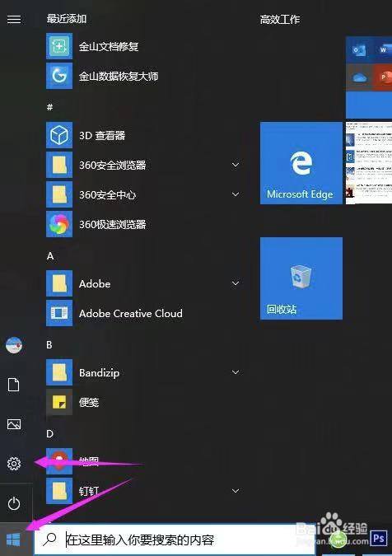Launch Adobe Creative Cloud icon
392x556 pixels.
(x=59, y=313)
